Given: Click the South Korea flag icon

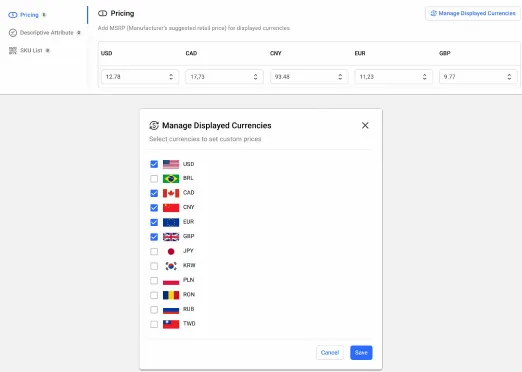Looking at the screenshot, I should point(171,266).
